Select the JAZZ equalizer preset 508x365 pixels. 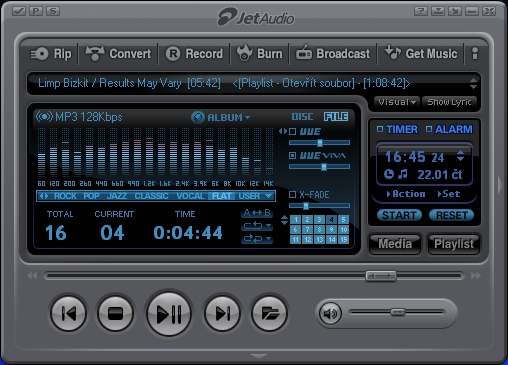coord(117,196)
